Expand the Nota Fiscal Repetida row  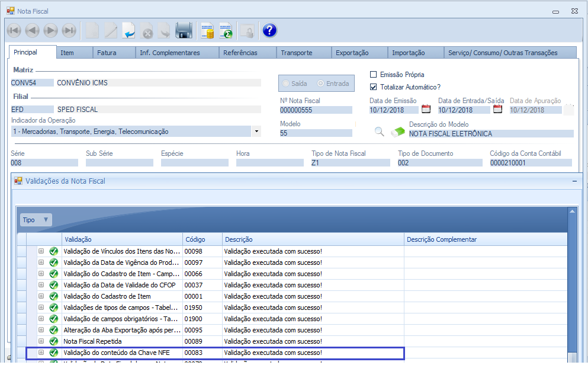click(41, 341)
